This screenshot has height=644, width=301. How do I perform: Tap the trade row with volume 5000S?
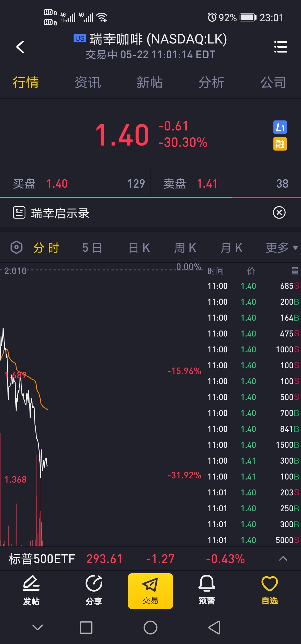pyautogui.click(x=253, y=540)
